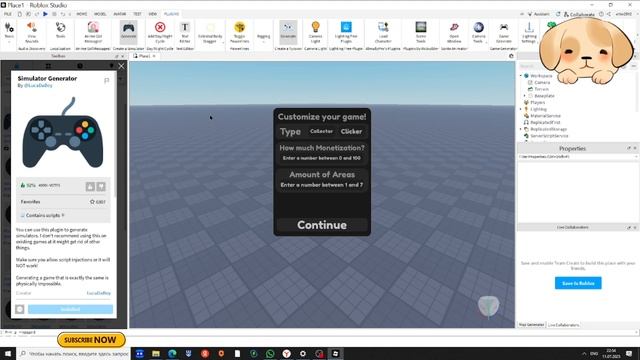Click the SUBSCRIBE NOW banner button
Screen dimensions: 640x360
[x=91, y=340]
